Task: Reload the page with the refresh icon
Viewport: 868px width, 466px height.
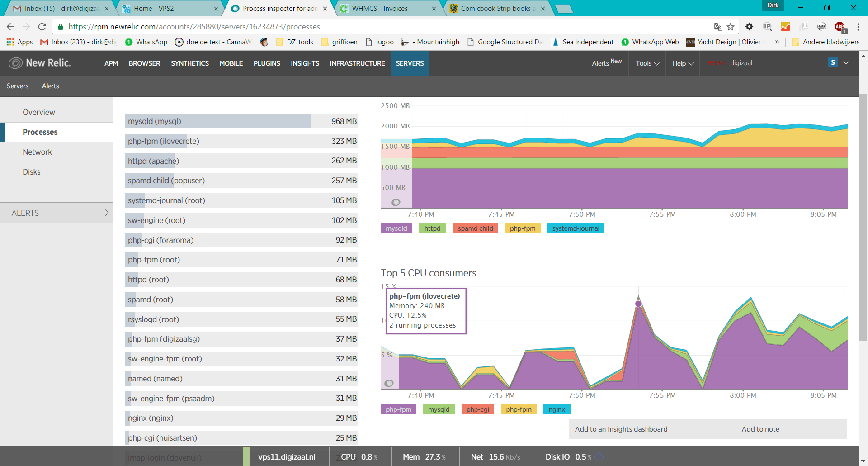Action: (42, 27)
